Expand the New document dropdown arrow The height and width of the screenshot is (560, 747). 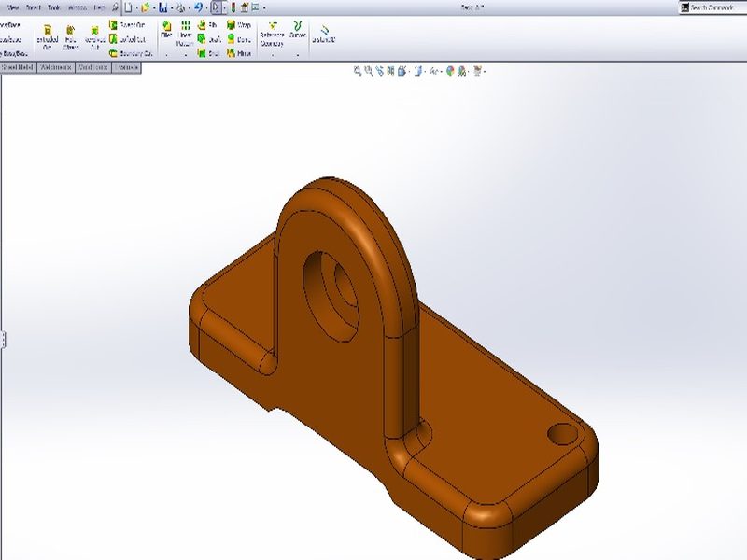click(x=135, y=7)
